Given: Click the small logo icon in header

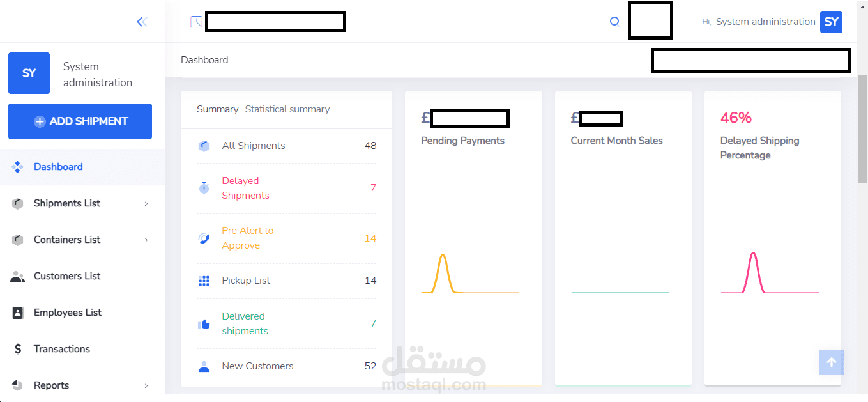Looking at the screenshot, I should point(196,22).
